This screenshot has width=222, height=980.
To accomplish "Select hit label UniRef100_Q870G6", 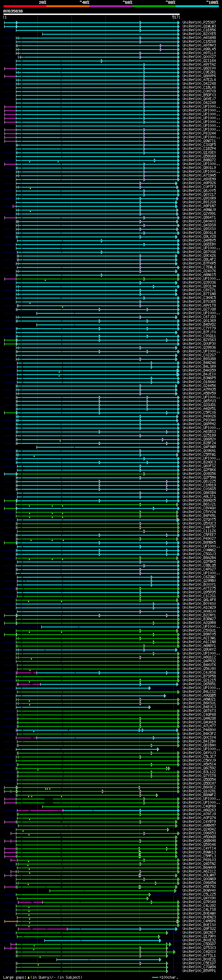I will pos(199,252).
